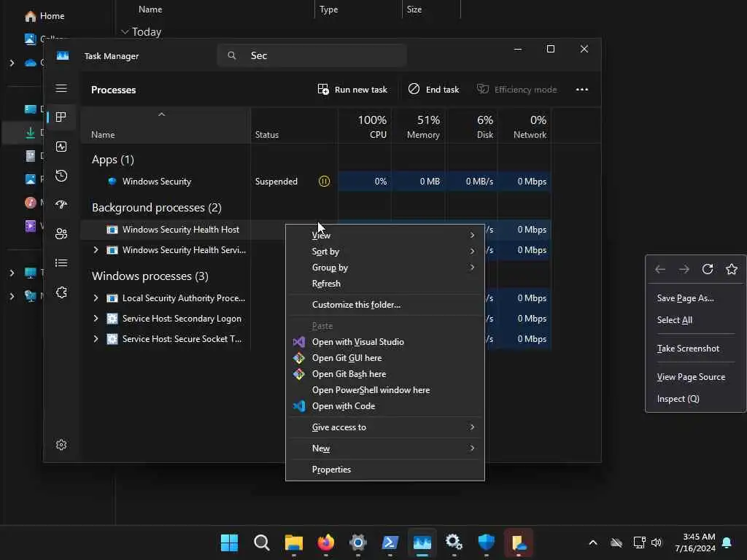747x560 pixels.
Task: Choose Take Screenshot in Firefox menu
Action: click(x=695, y=349)
